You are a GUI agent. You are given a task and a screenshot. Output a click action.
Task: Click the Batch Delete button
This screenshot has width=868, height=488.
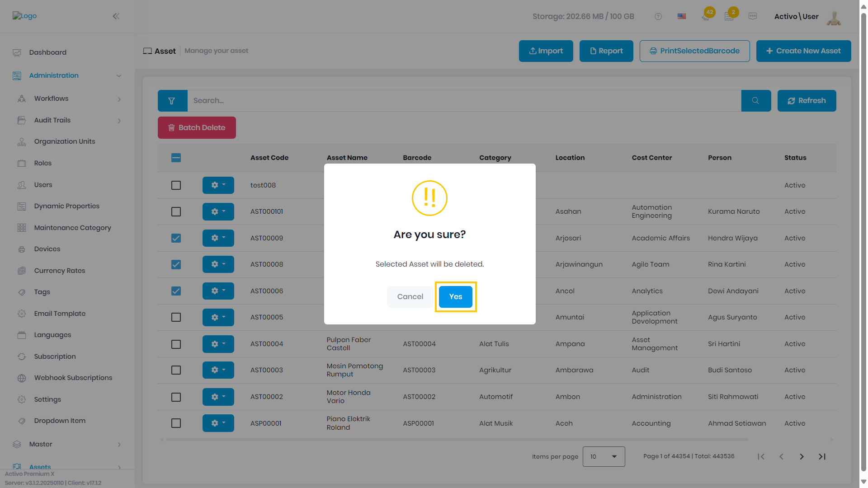[x=197, y=127]
